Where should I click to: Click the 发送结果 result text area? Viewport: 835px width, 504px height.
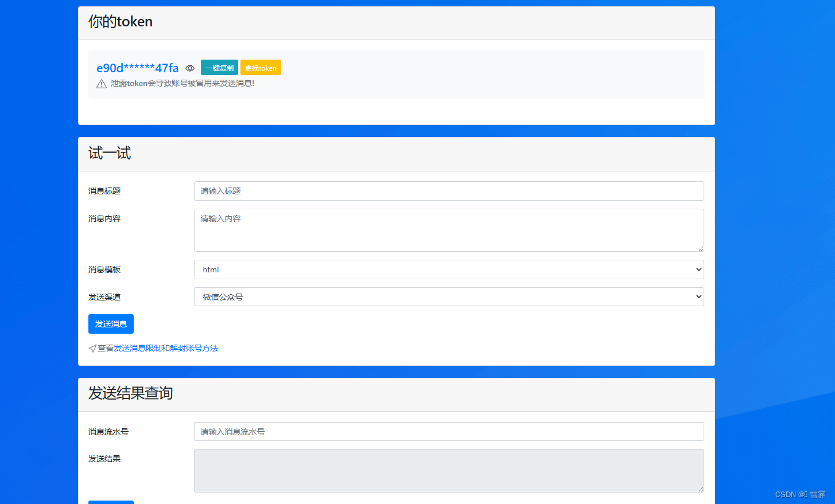click(449, 471)
